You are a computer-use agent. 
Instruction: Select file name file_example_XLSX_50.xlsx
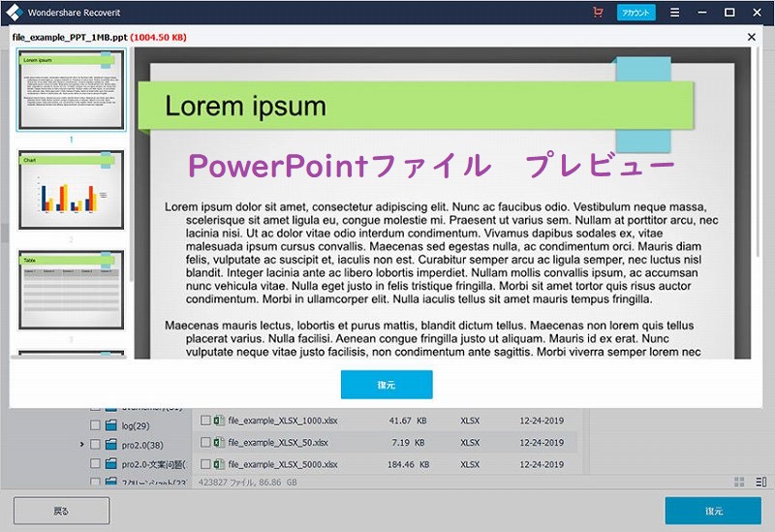click(278, 443)
